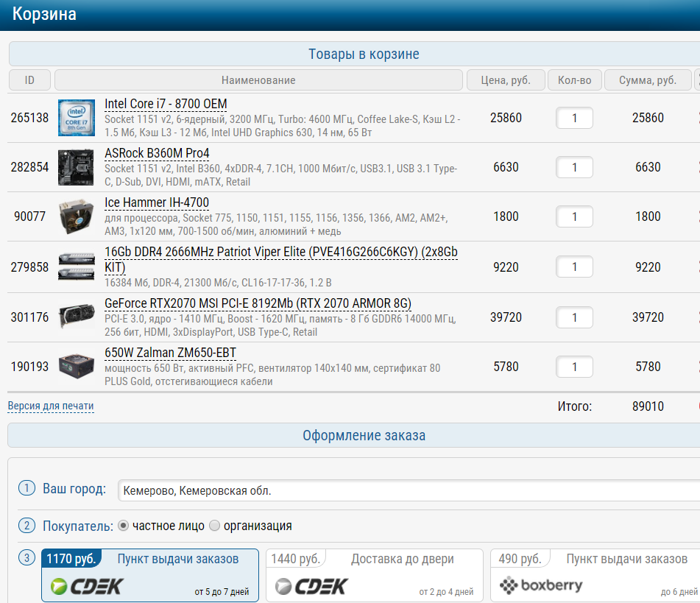Edit quantity field for Patriot Viper Elite RAM
This screenshot has width=700, height=603.
pos(575,267)
